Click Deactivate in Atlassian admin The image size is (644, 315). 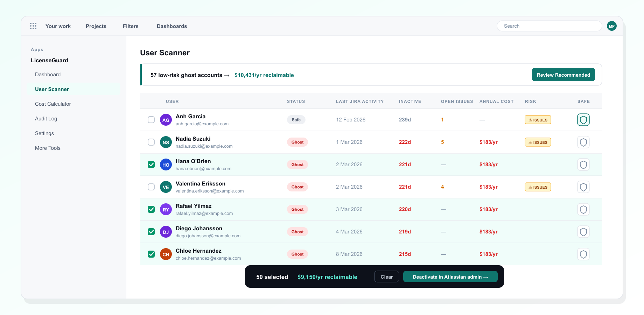click(450, 276)
